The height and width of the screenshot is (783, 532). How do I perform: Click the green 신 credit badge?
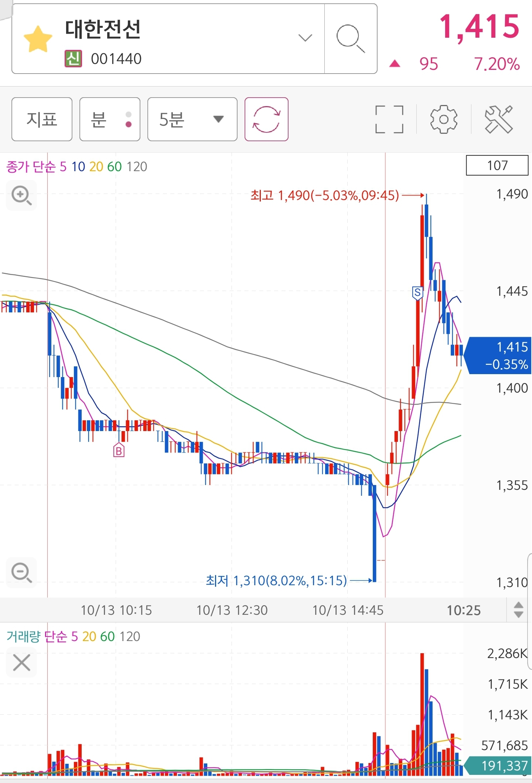(x=73, y=59)
